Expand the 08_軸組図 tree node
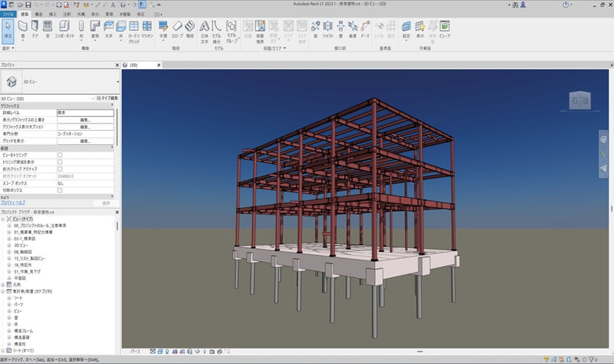Screen dimensions: 614x364 click(10, 251)
